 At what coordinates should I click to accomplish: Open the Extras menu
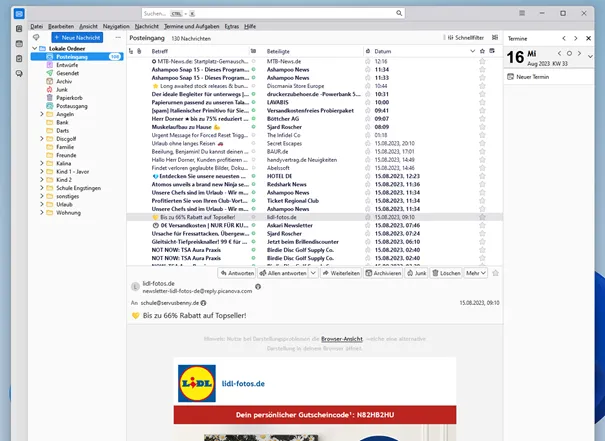[x=232, y=26]
